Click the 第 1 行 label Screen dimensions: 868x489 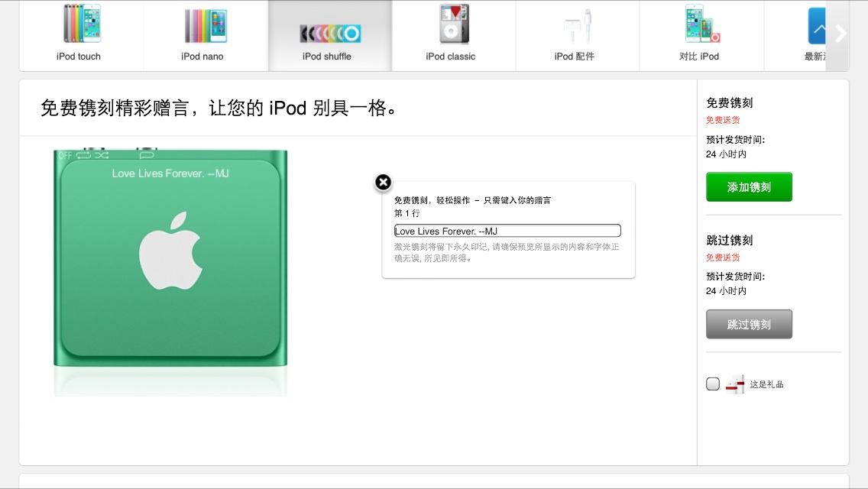406,213
